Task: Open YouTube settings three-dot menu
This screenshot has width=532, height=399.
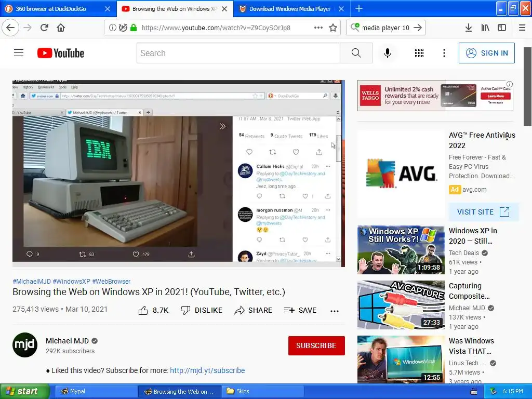Action: pos(444,53)
